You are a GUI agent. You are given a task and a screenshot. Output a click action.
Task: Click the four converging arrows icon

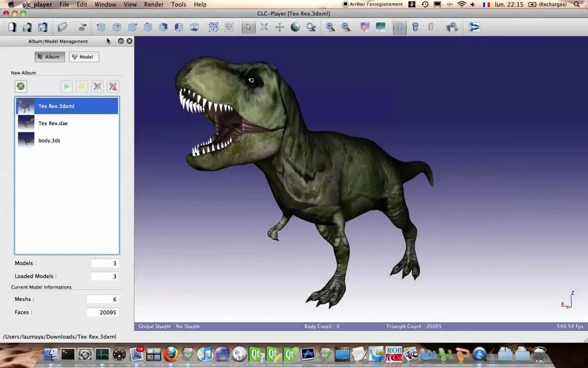pyautogui.click(x=264, y=27)
